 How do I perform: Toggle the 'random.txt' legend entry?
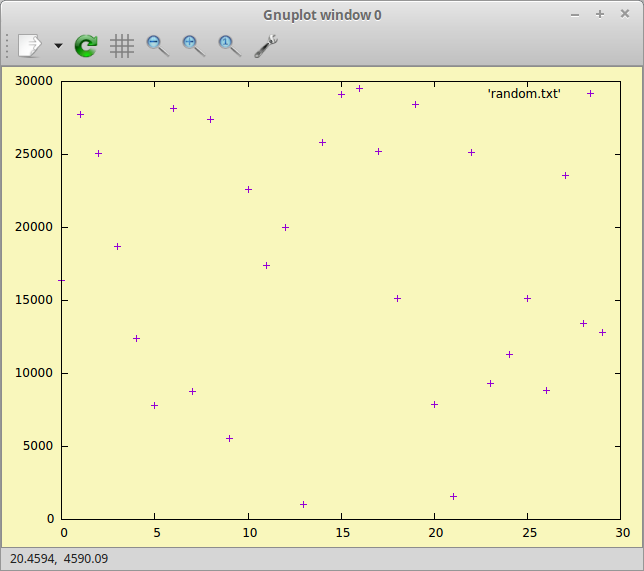524,93
